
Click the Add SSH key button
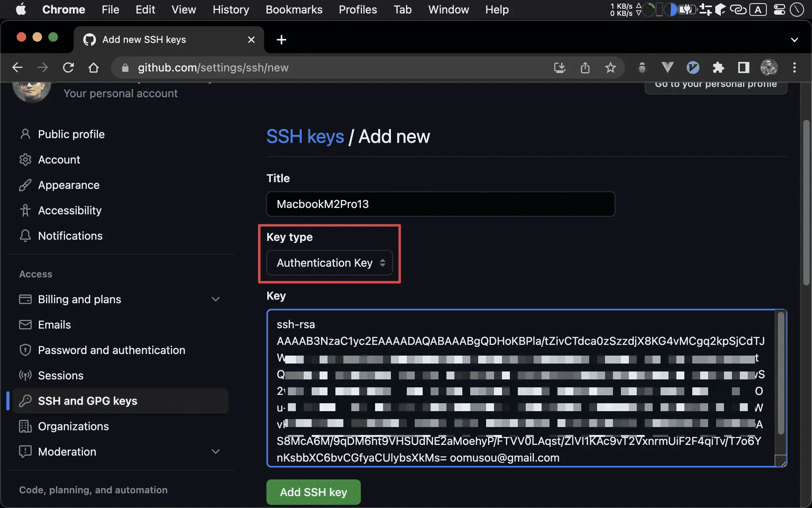tap(313, 491)
